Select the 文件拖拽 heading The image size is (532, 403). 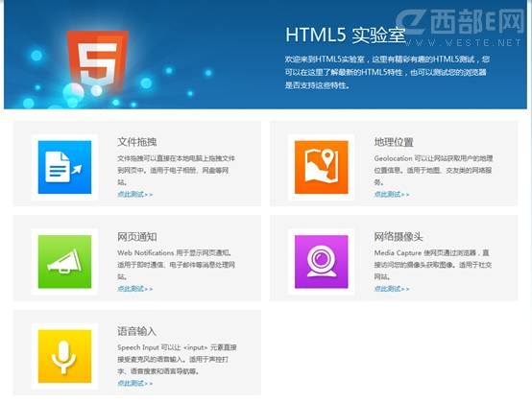click(137, 142)
